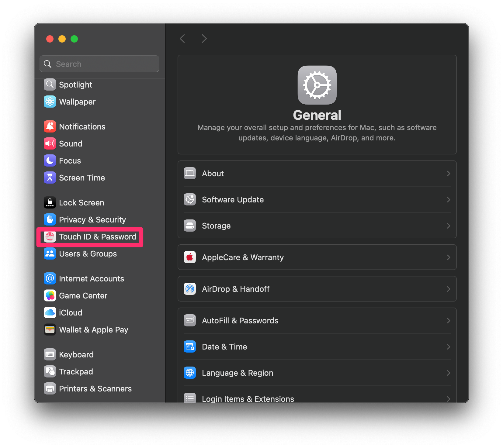Click the AutoFill & Passwords icon

[190, 320]
